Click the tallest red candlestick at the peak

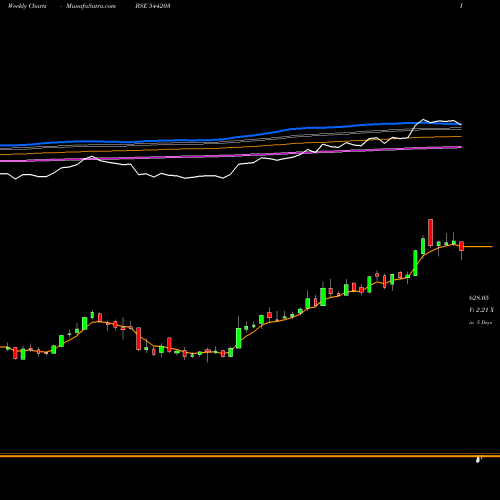point(431,232)
